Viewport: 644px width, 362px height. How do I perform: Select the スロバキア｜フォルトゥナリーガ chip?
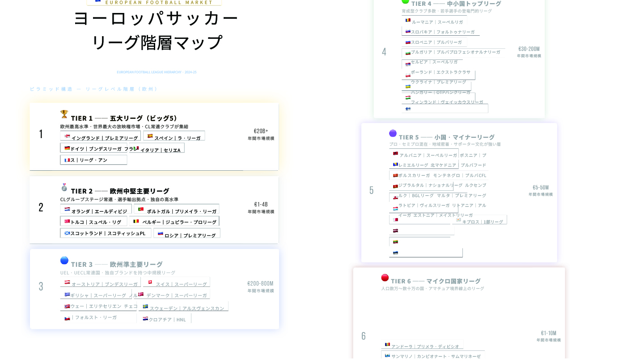(441, 31)
